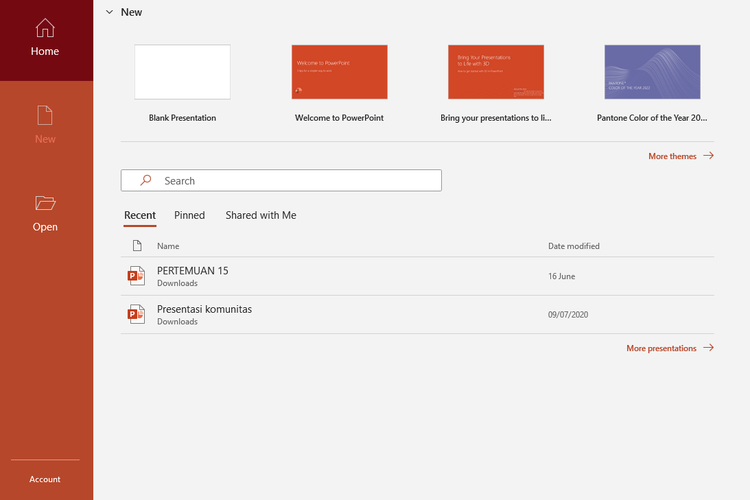
Task: Collapse the New section chevron
Action: (109, 12)
